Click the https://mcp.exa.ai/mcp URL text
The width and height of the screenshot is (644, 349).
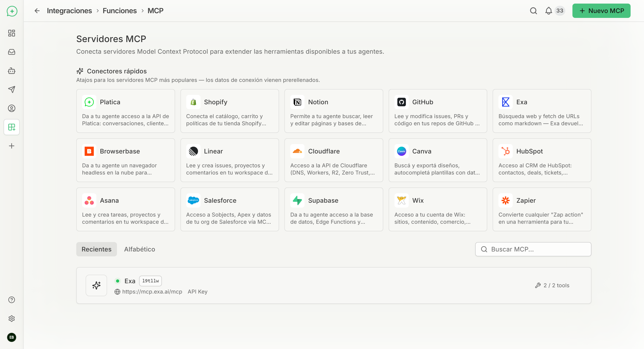point(152,292)
